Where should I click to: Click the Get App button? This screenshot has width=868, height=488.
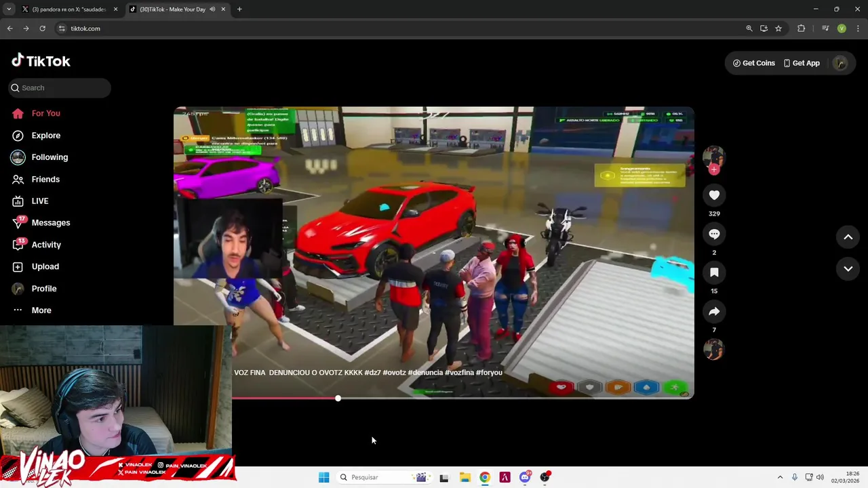point(802,63)
